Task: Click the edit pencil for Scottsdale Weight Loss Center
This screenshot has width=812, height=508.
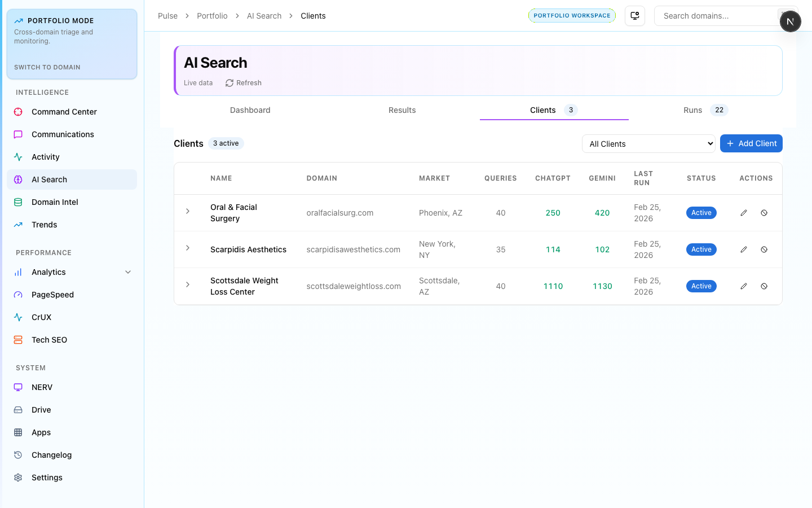Action: (x=744, y=286)
